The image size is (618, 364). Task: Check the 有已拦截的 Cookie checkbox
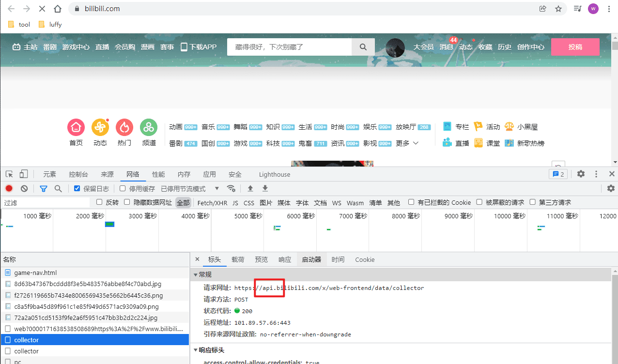(x=411, y=202)
